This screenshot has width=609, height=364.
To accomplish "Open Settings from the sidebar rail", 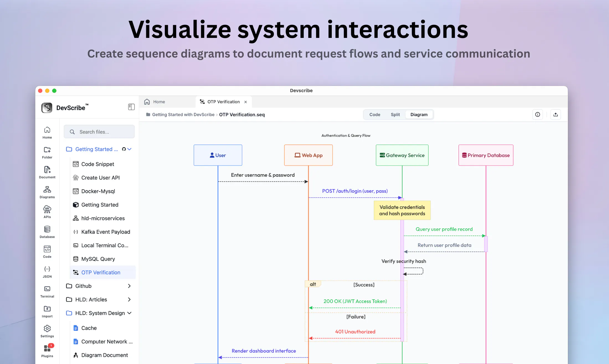I will tap(47, 332).
